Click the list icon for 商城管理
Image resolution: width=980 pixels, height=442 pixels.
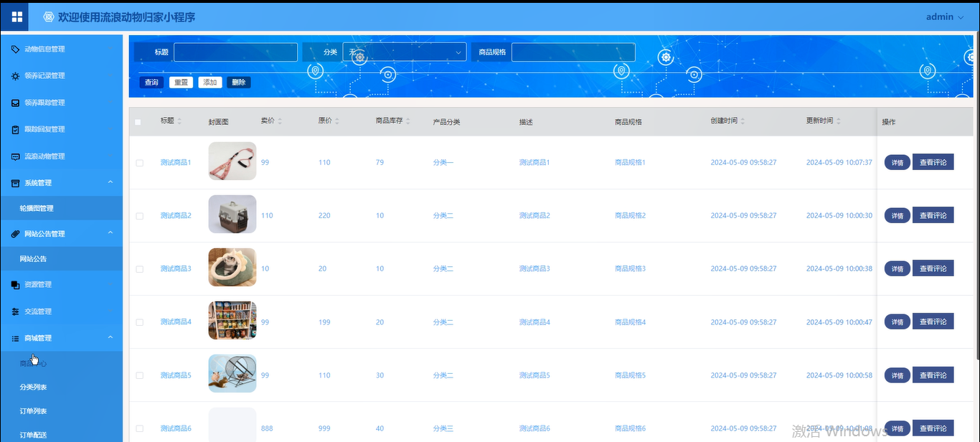[16, 339]
